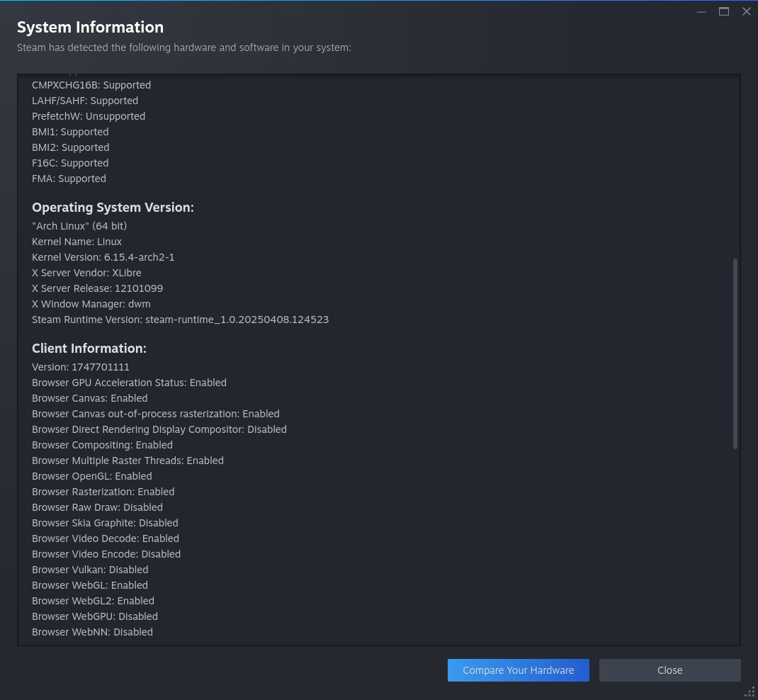Close the System Information dialog with Close

[x=669, y=670]
